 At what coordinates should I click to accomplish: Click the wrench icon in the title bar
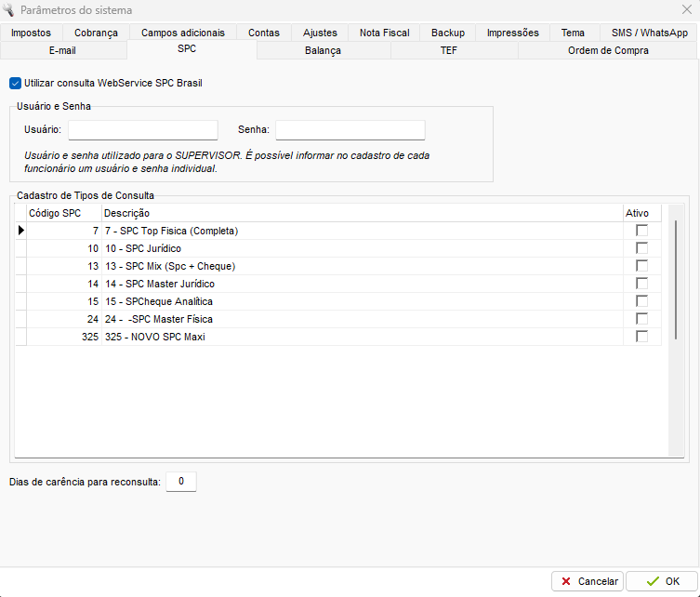coord(8,10)
